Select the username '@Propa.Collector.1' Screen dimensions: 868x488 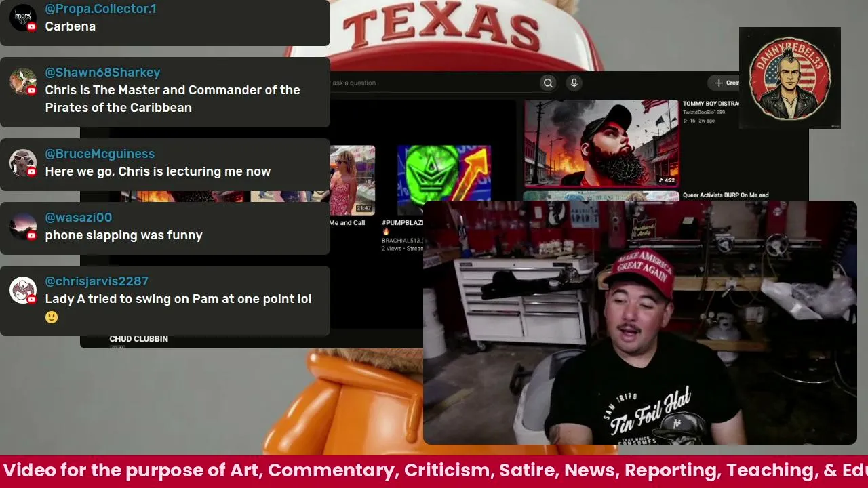point(100,9)
